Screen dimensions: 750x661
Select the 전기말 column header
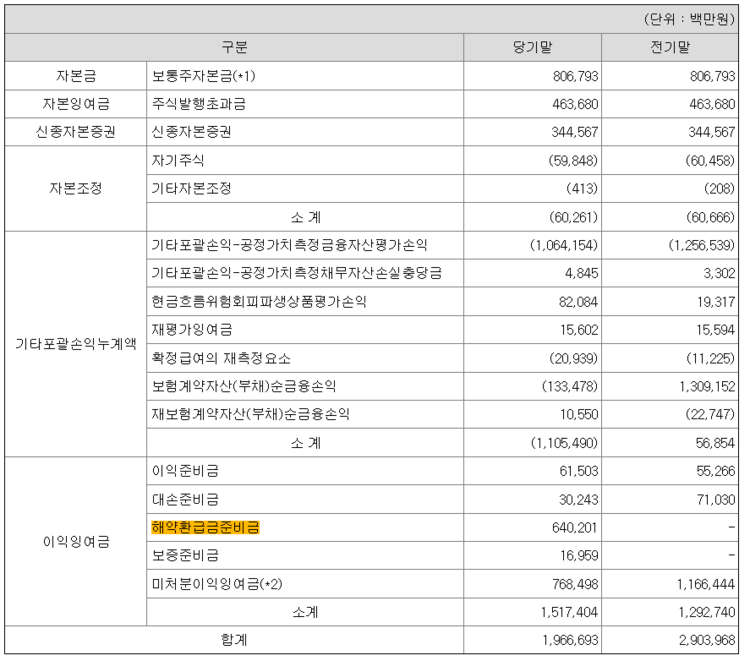pos(670,47)
